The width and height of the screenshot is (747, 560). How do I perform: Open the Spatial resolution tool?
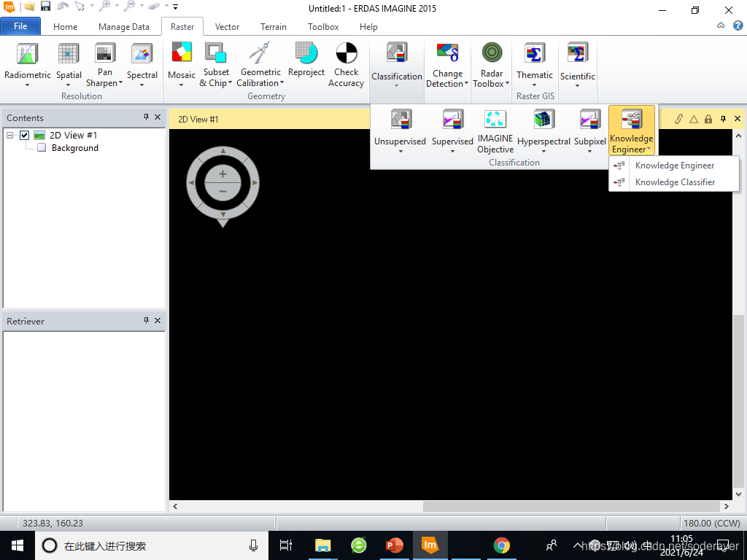(x=68, y=54)
